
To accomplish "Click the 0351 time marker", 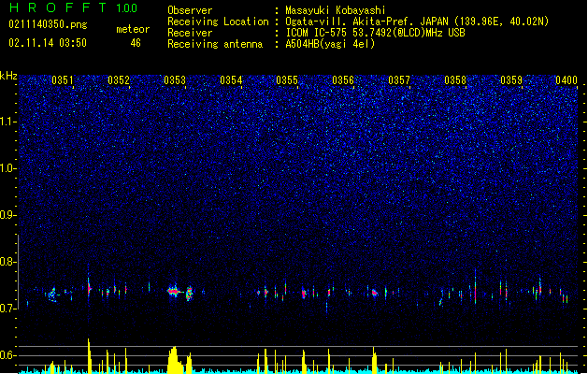I will (63, 80).
